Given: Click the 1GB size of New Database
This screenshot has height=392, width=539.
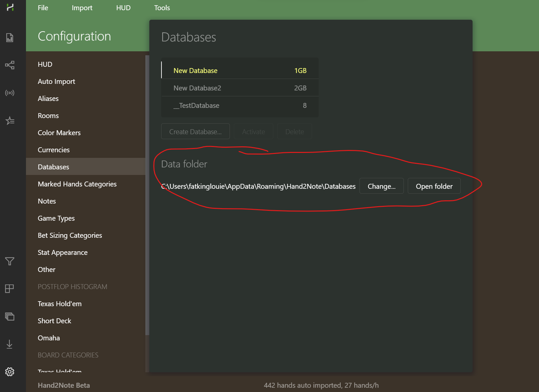Looking at the screenshot, I should pyautogui.click(x=300, y=70).
